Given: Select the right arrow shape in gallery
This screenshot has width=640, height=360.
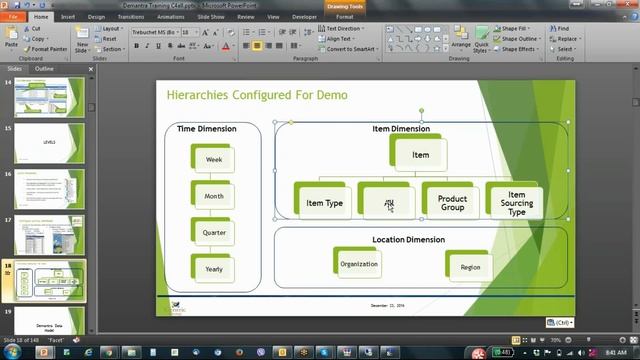Looking at the screenshot, I should 418,39.
